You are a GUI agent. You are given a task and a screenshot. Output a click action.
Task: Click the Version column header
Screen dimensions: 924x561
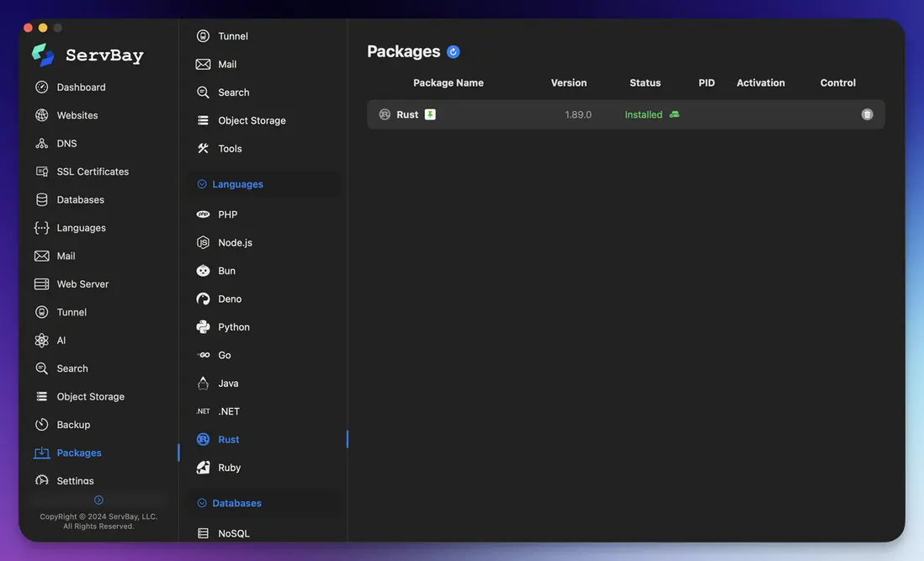tap(569, 83)
